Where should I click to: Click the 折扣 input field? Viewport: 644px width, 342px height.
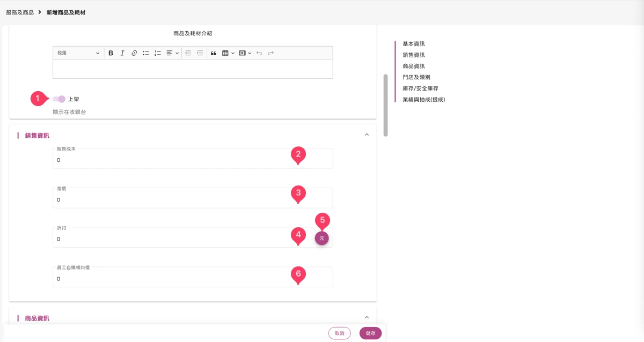[x=193, y=237]
